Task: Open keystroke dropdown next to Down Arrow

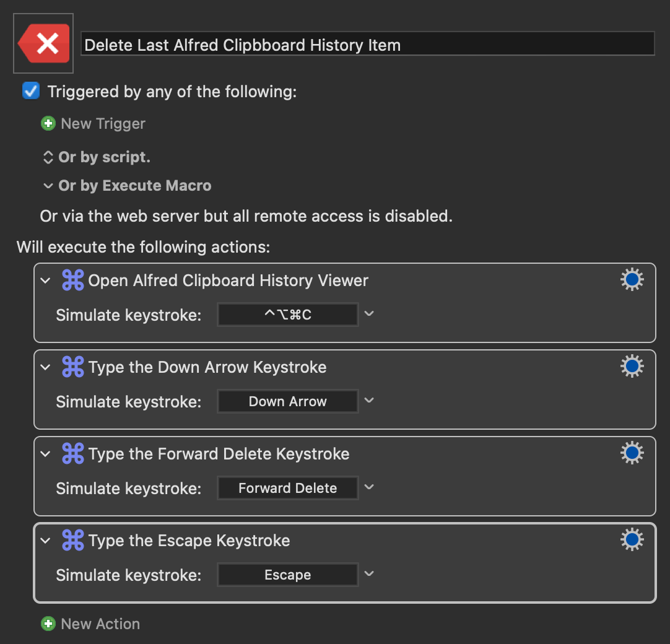Action: coord(369,401)
